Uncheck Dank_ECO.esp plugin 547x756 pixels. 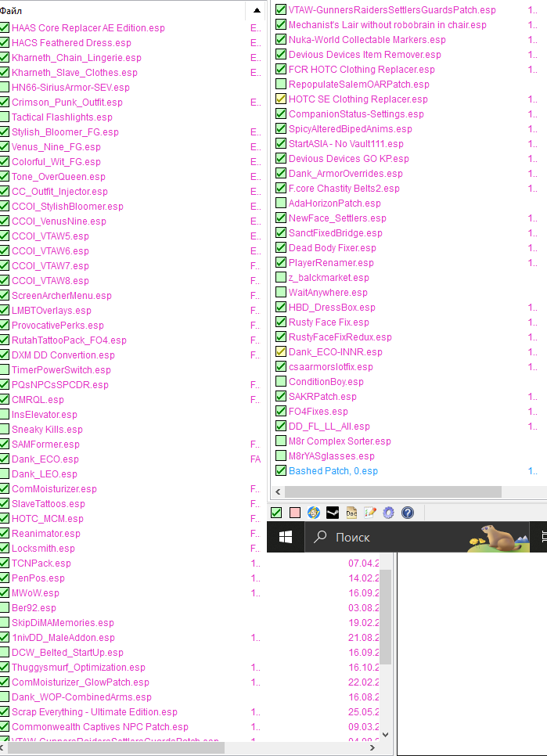(5, 459)
